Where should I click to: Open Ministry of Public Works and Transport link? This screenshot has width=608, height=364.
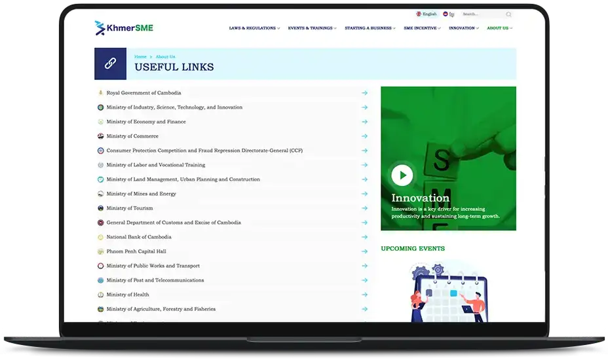click(153, 266)
